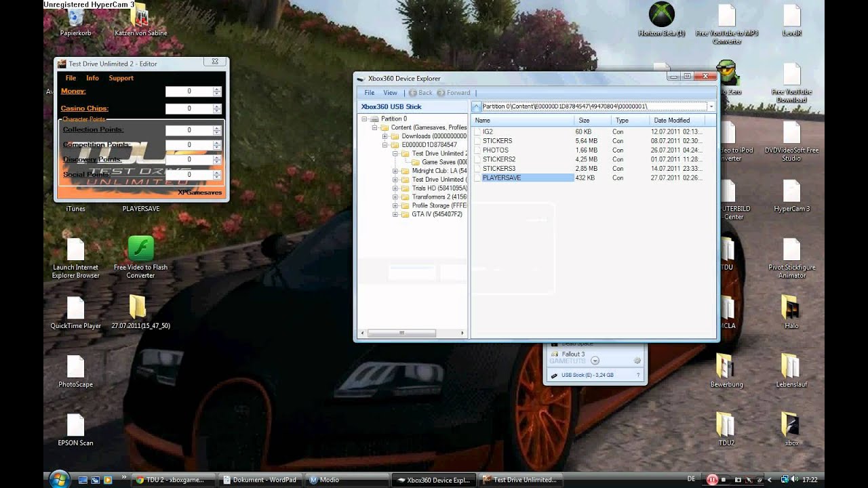This screenshot has height=488, width=868.
Task: Open EPSON Scan desktop icon
Action: (x=75, y=429)
